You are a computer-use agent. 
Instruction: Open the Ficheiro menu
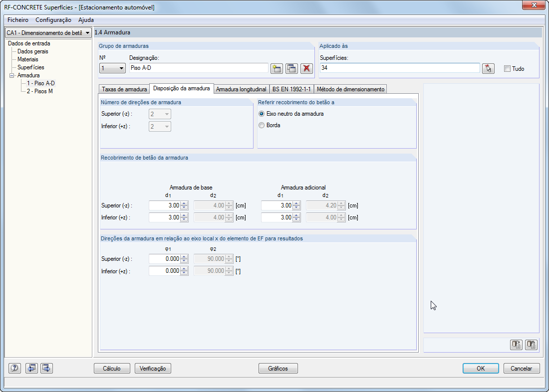tap(18, 20)
